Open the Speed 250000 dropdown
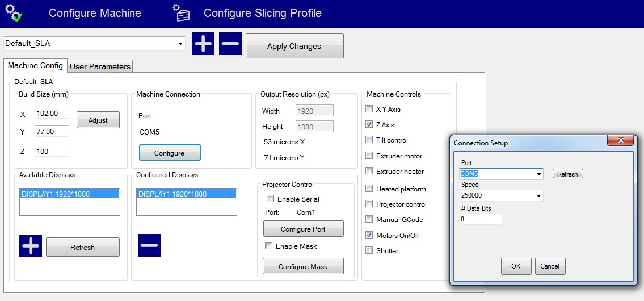 click(538, 197)
